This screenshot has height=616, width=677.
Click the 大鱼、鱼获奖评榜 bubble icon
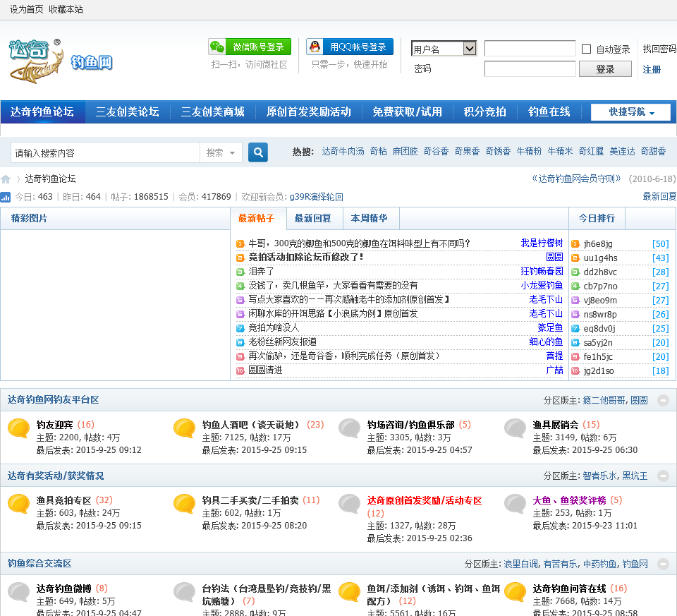coord(515,504)
